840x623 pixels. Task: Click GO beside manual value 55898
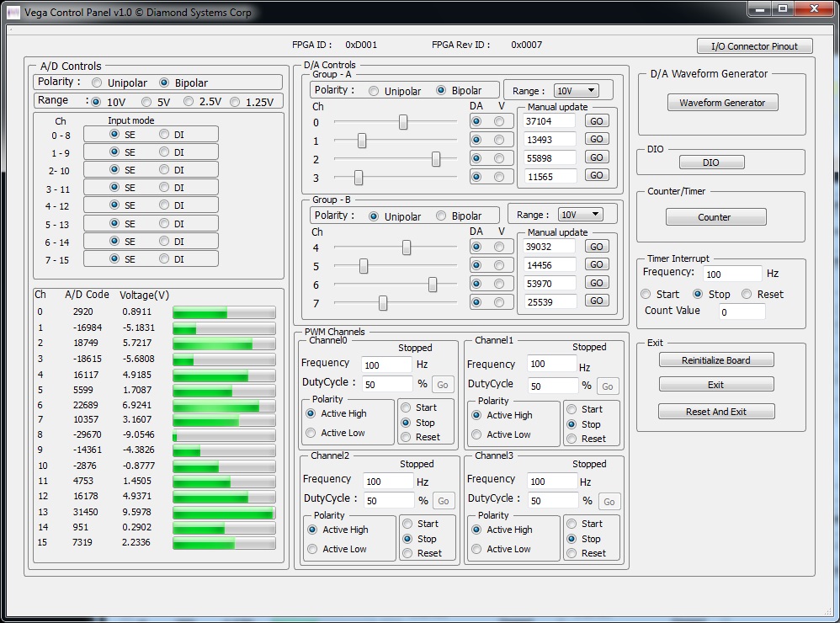pyautogui.click(x=596, y=157)
